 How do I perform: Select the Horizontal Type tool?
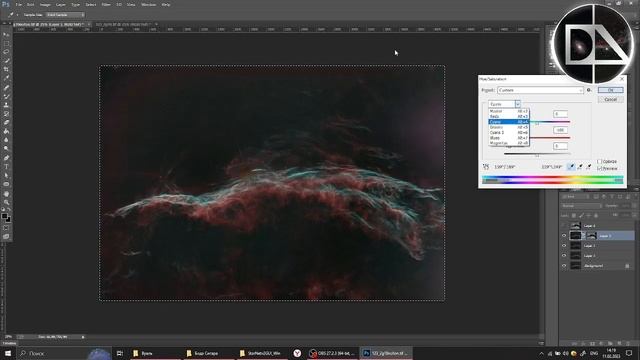tap(6, 167)
